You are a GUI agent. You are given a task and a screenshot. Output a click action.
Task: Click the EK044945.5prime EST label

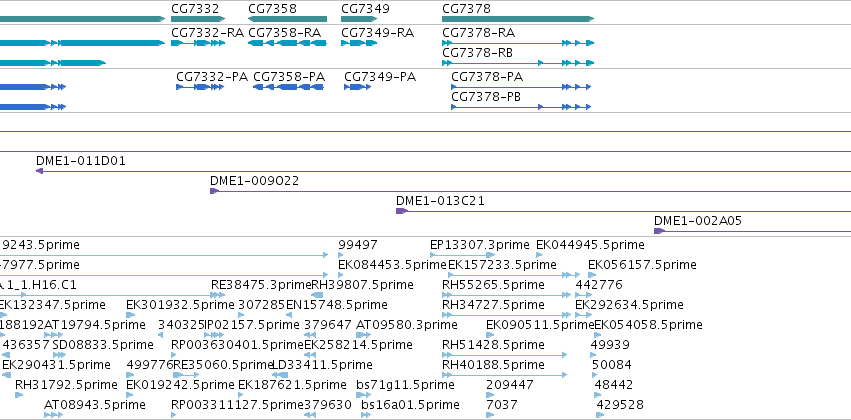point(590,245)
